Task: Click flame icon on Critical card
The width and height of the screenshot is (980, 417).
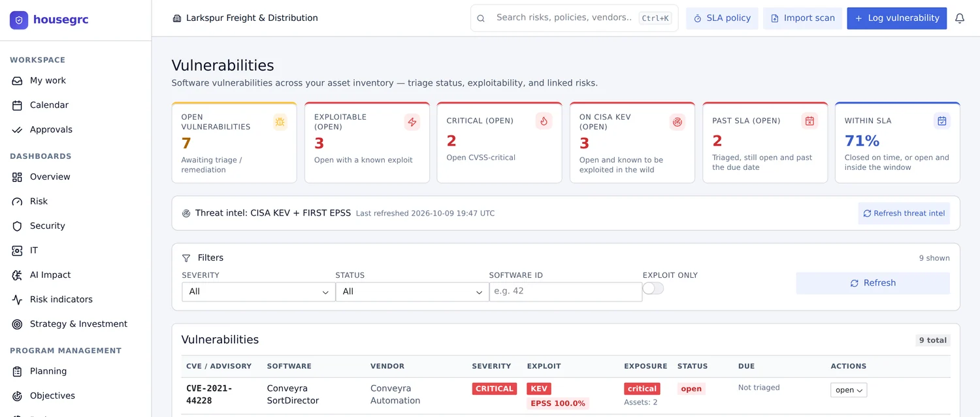Action: pyautogui.click(x=544, y=121)
